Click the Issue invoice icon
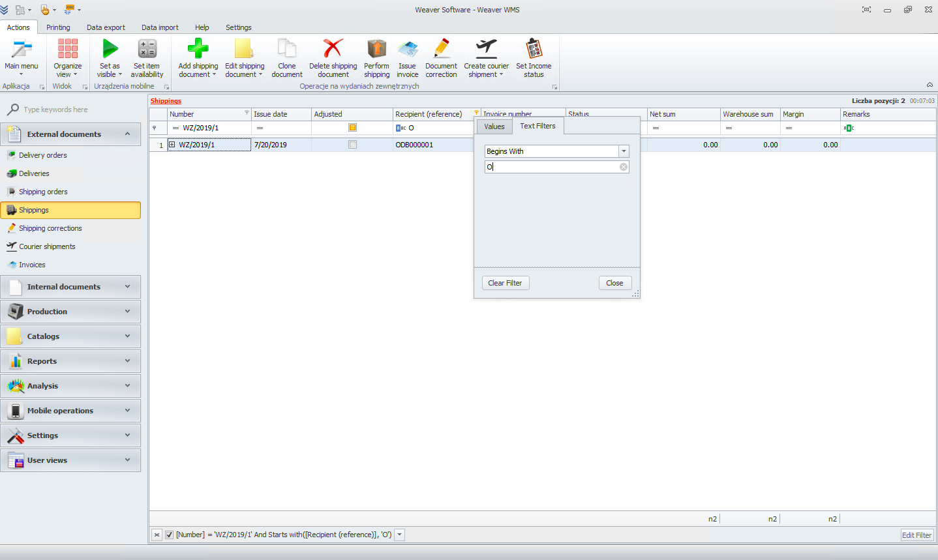Image resolution: width=938 pixels, height=560 pixels. tap(407, 49)
